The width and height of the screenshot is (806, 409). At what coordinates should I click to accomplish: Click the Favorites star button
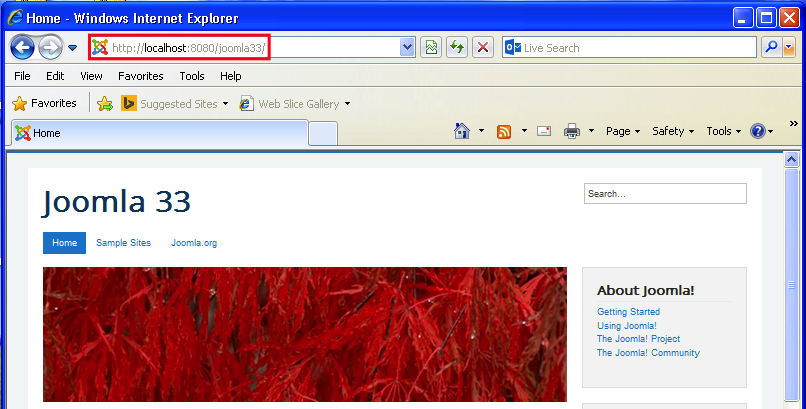point(44,103)
